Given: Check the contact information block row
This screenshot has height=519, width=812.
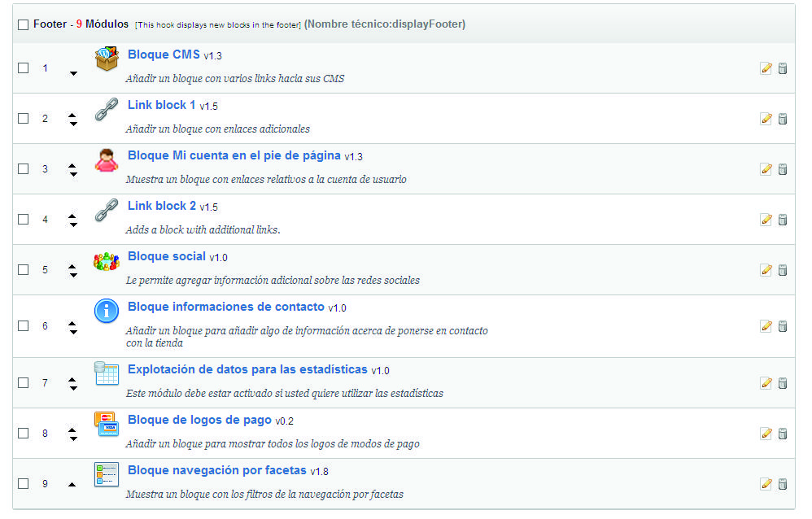Looking at the screenshot, I should click(x=24, y=326).
